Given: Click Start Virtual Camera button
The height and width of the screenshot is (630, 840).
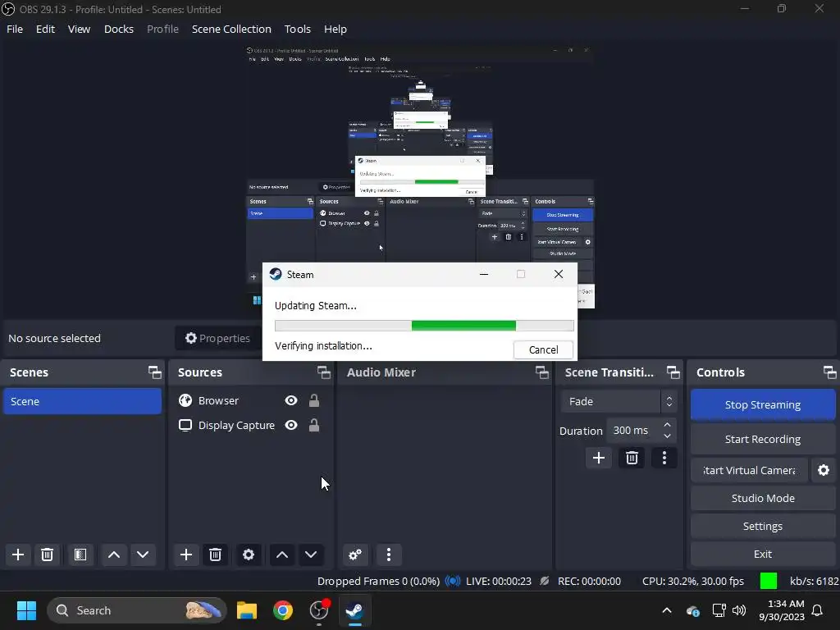Looking at the screenshot, I should 749,470.
